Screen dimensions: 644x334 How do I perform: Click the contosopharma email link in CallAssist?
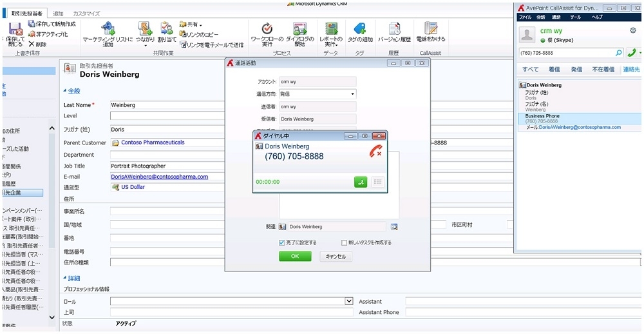580,128
